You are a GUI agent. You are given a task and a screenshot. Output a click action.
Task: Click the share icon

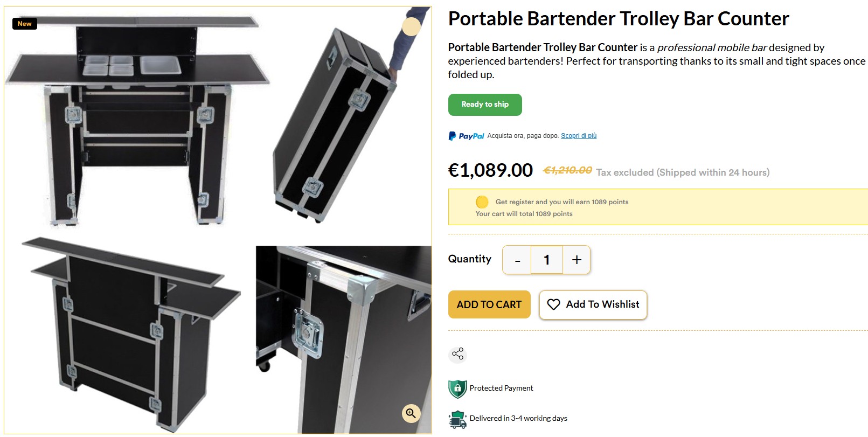[457, 354]
